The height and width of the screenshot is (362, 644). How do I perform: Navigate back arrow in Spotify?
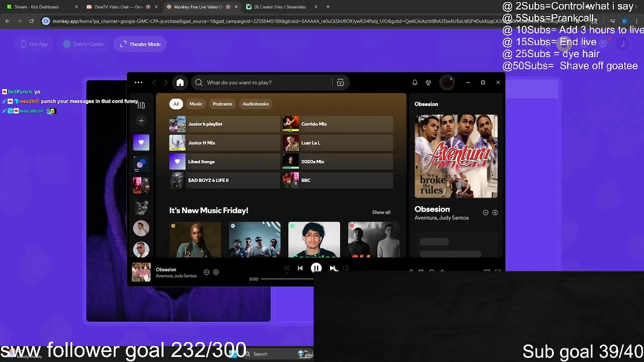tap(154, 82)
